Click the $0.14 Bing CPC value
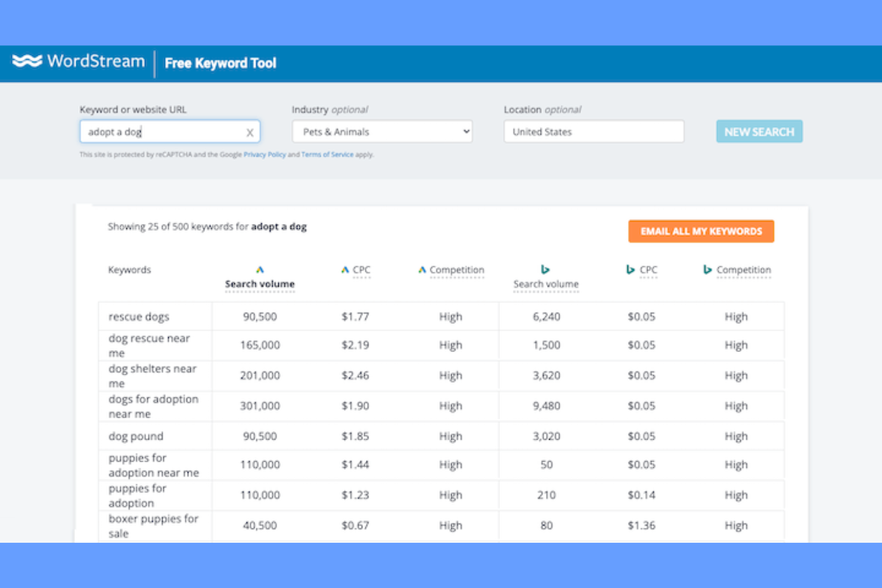 click(x=641, y=495)
